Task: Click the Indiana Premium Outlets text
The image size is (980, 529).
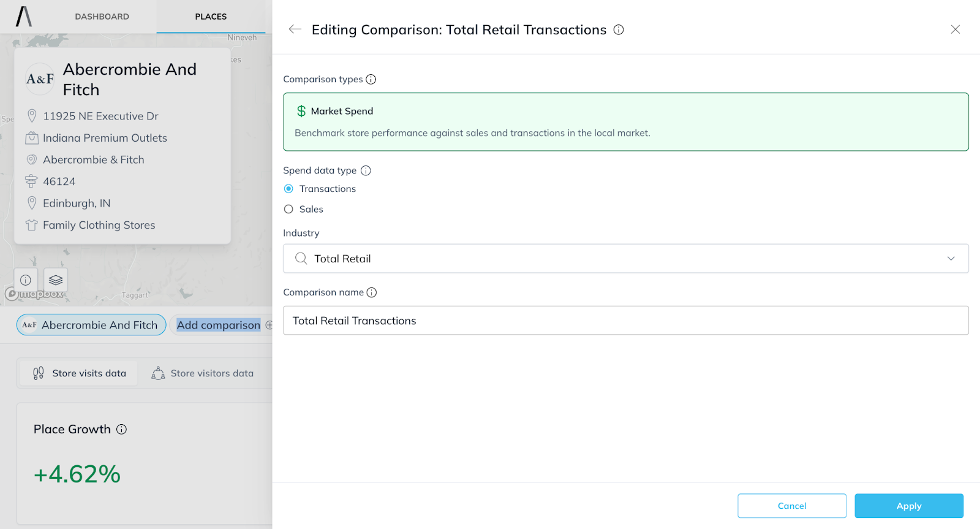Action: [105, 138]
